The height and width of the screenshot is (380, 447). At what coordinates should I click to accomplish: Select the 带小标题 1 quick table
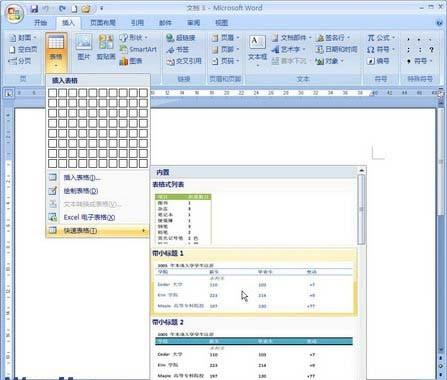click(x=254, y=282)
